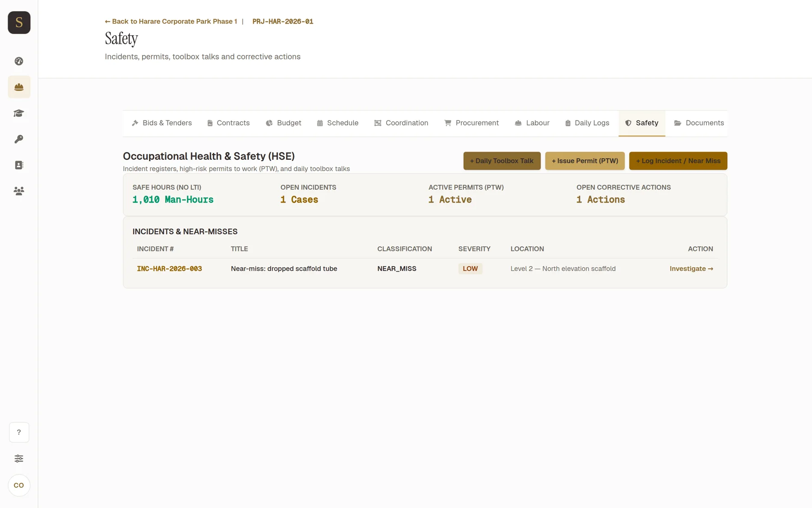Open incident INC-HAR-2026-003
The image size is (812, 508).
point(169,269)
